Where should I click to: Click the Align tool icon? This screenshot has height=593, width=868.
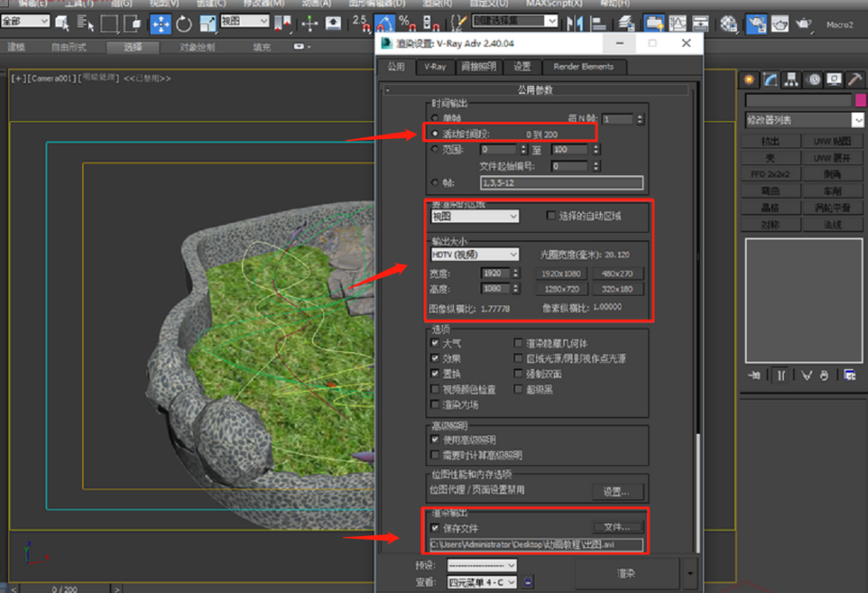click(x=599, y=24)
